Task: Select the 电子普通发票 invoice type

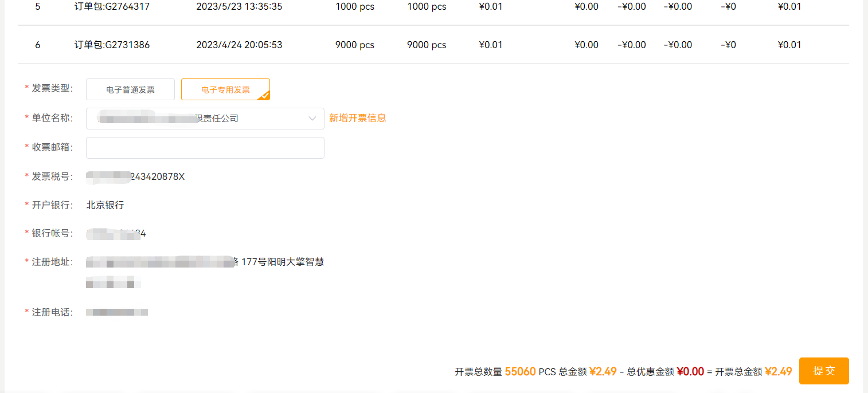Action: click(130, 89)
